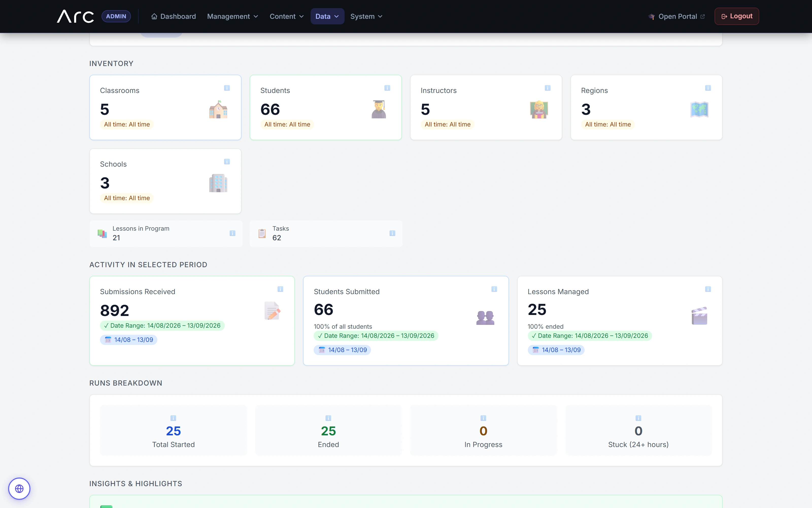Click the people silhouette icon in Students Submitted

click(x=485, y=317)
